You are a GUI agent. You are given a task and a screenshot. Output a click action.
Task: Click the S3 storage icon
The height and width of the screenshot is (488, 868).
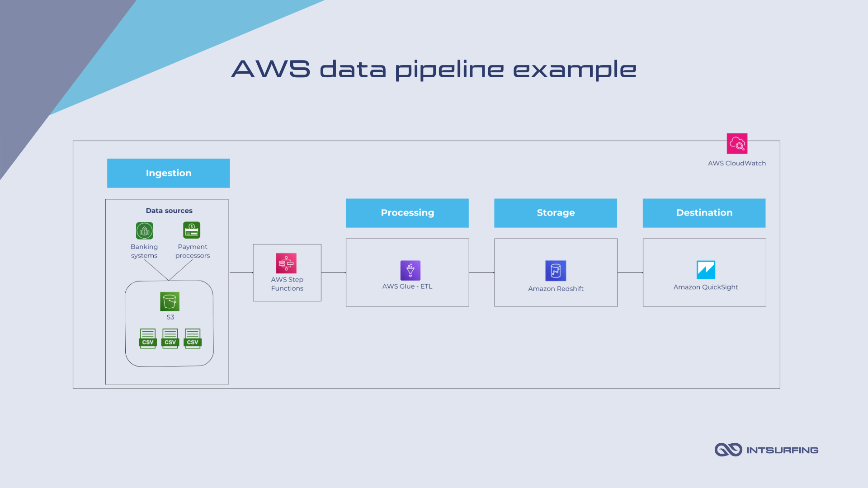(x=169, y=301)
